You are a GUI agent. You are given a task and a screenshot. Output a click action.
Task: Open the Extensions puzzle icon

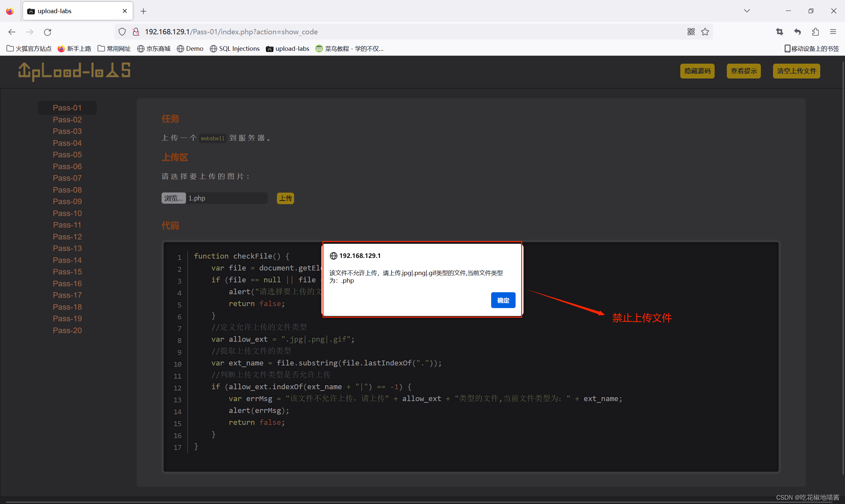[815, 32]
